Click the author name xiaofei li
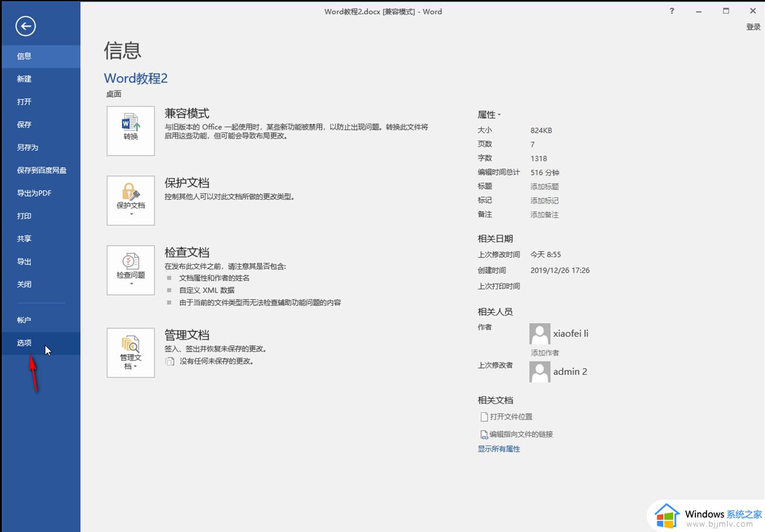The image size is (765, 532). (571, 334)
